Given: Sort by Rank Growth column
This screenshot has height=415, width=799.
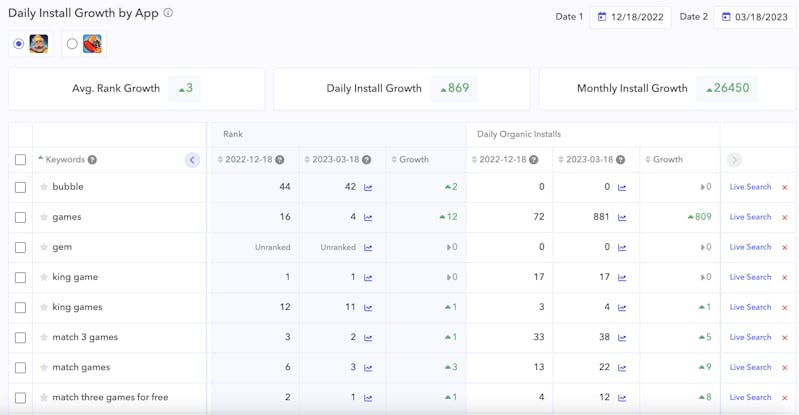Looking at the screenshot, I should [413, 160].
